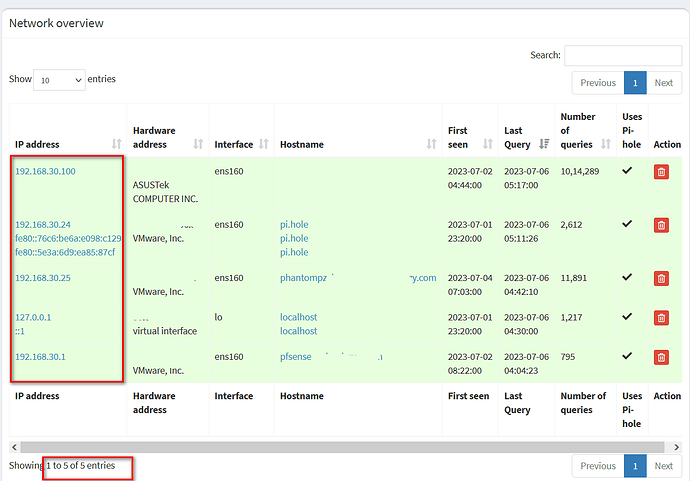Go to top Previous page button
The height and width of the screenshot is (481, 690).
click(598, 83)
